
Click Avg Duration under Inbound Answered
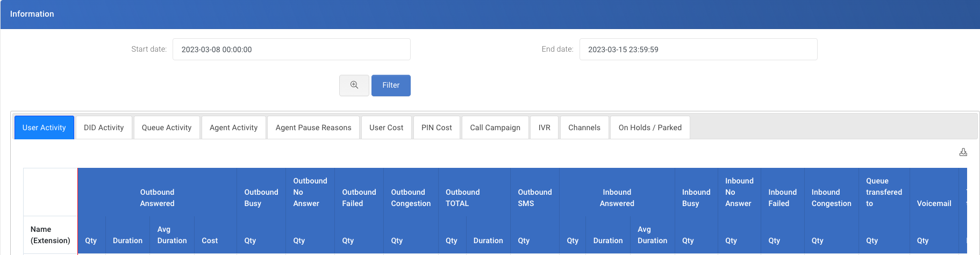652,235
